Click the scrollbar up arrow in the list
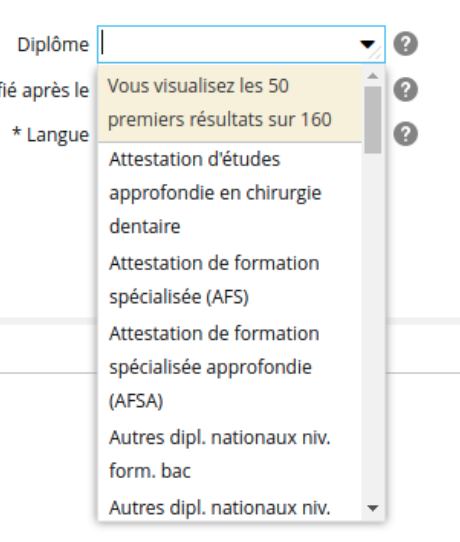This screenshot has width=460, height=542. 373,76
